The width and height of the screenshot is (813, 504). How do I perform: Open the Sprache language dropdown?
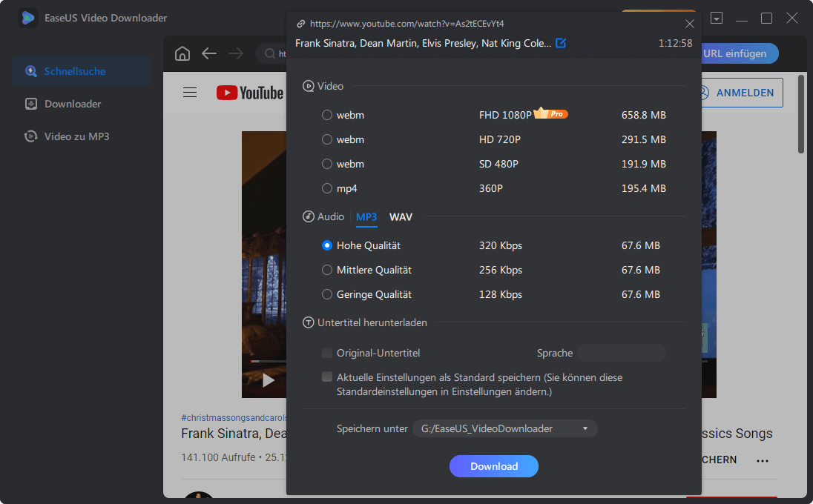coord(621,353)
